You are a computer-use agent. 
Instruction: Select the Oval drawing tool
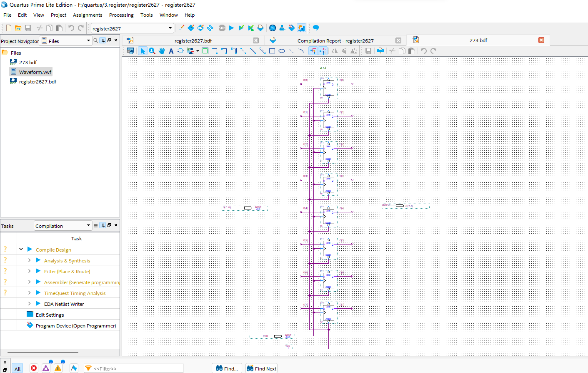coord(282,51)
